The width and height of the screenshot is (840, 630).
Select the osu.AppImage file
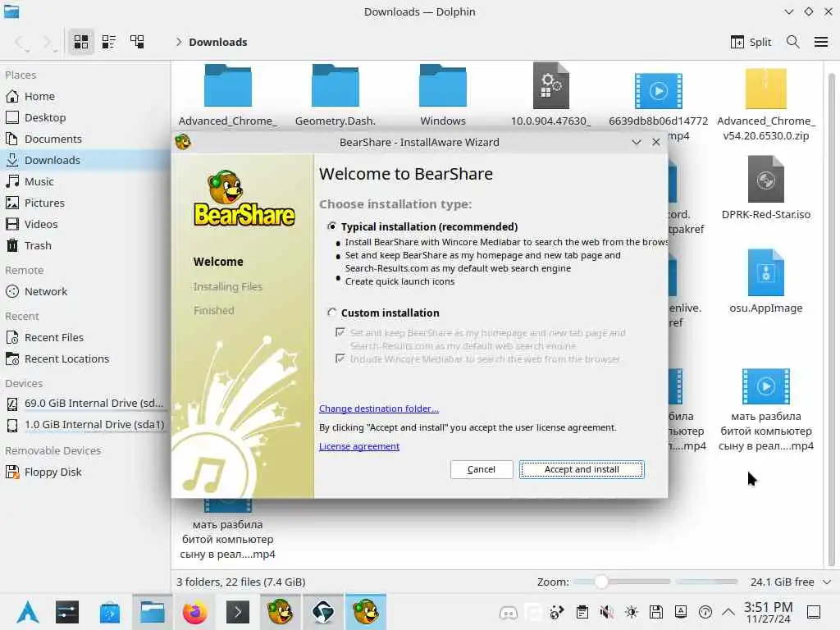[766, 281]
